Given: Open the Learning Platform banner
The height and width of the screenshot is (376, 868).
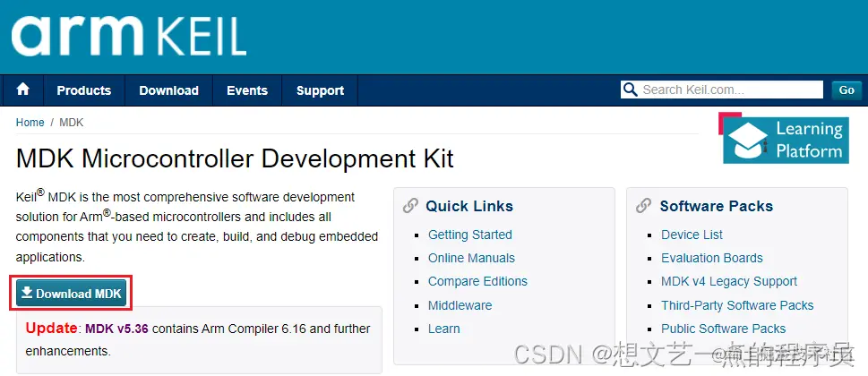Looking at the screenshot, I should 783,138.
